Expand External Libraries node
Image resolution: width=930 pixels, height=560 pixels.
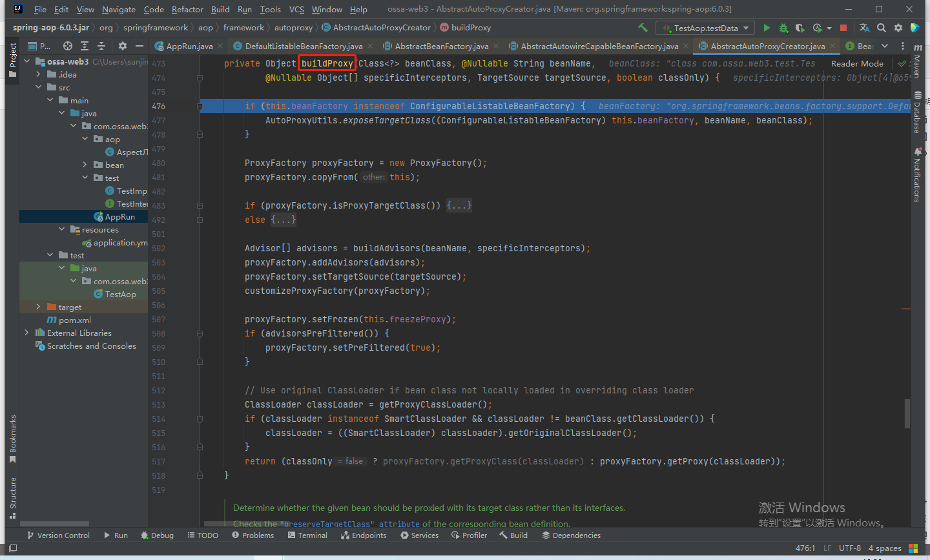click(x=26, y=333)
